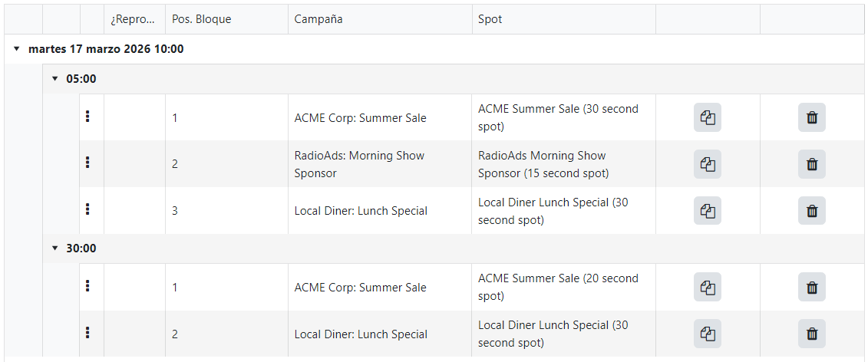Image resolution: width=868 pixels, height=362 pixels.
Task: Copy the Local Diner row in 30:00 block
Action: [x=708, y=333]
